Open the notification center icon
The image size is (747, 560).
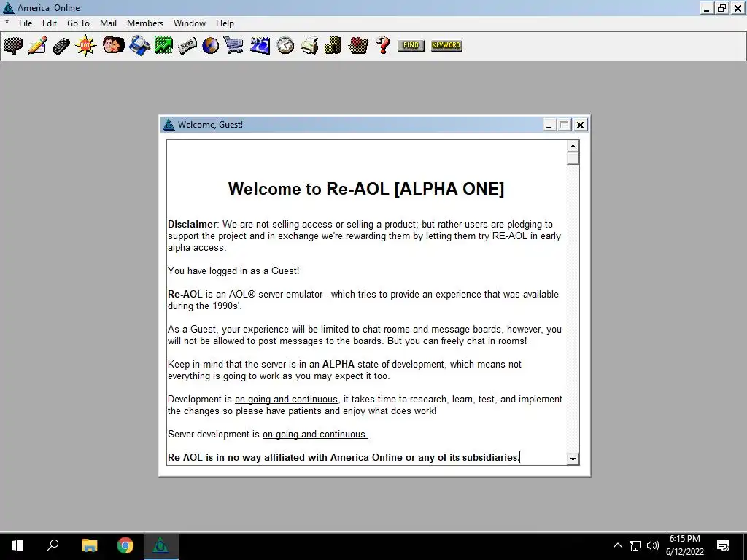coord(723,545)
